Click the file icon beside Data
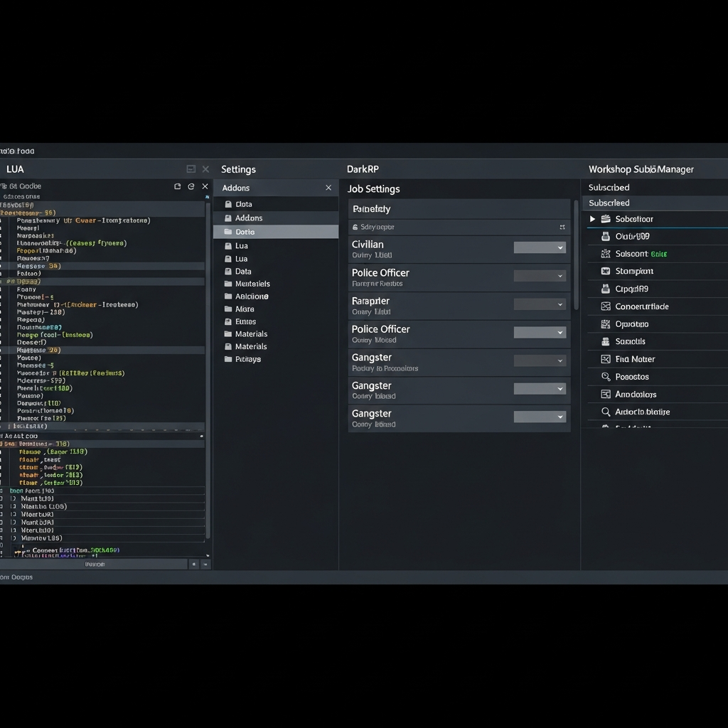Screen dimensions: 728x728 tap(228, 271)
